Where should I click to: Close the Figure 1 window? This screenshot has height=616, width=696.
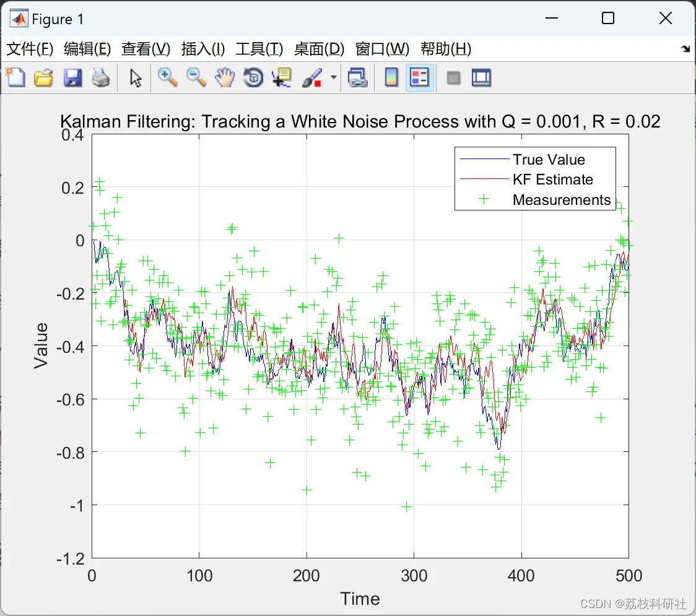point(666,18)
